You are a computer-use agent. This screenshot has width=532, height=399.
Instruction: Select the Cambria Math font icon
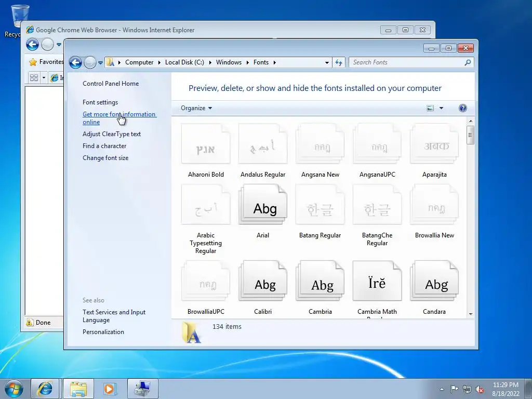(x=377, y=281)
